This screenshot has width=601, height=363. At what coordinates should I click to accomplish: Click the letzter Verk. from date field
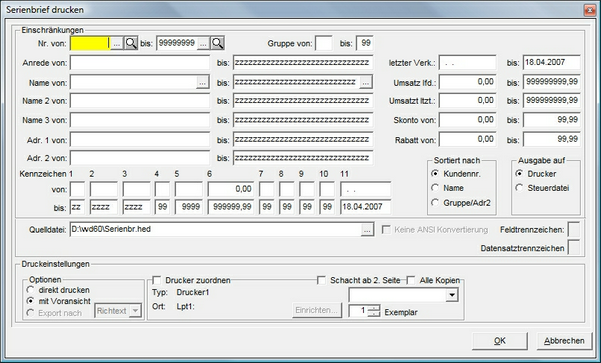point(468,63)
